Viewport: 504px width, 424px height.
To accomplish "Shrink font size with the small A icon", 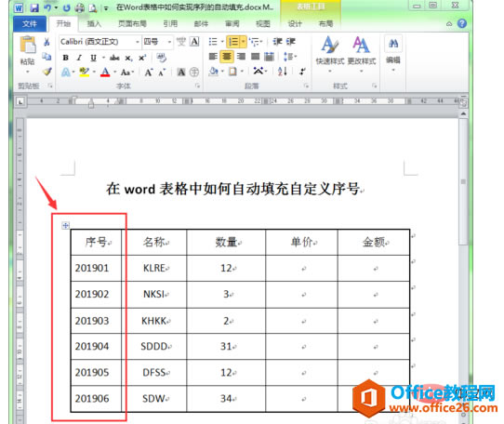I will click(162, 73).
